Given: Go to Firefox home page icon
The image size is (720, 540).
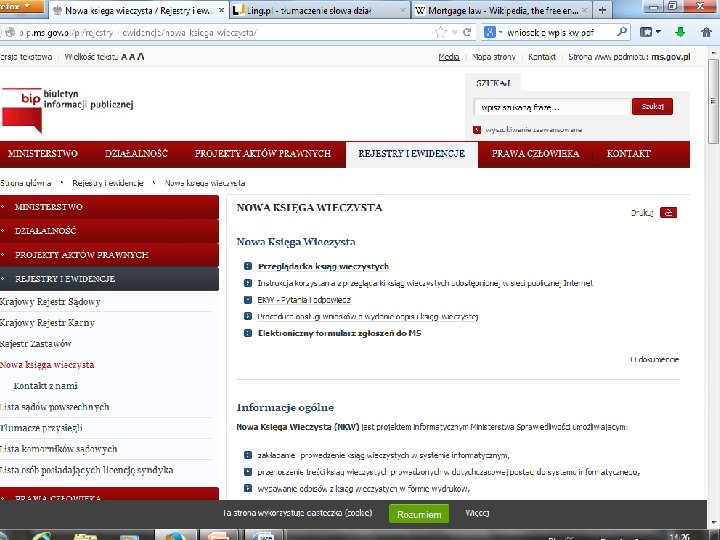Looking at the screenshot, I should 706,32.
